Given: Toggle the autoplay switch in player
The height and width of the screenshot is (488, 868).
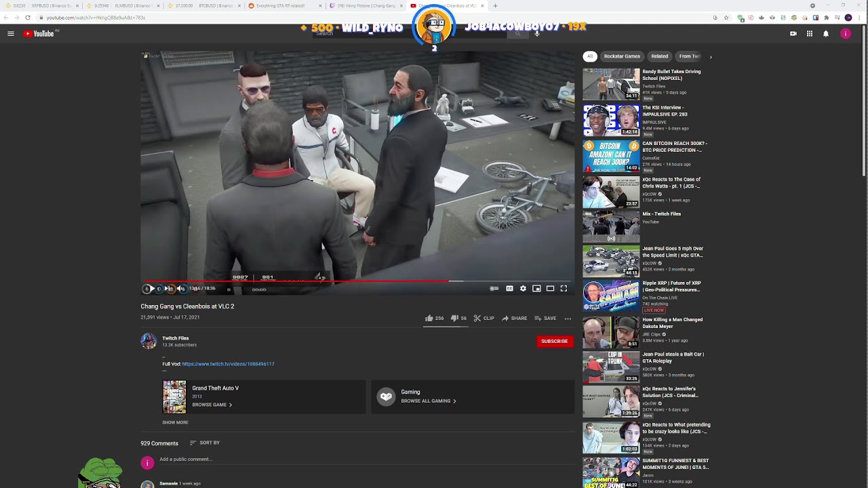Looking at the screenshot, I should [494, 289].
